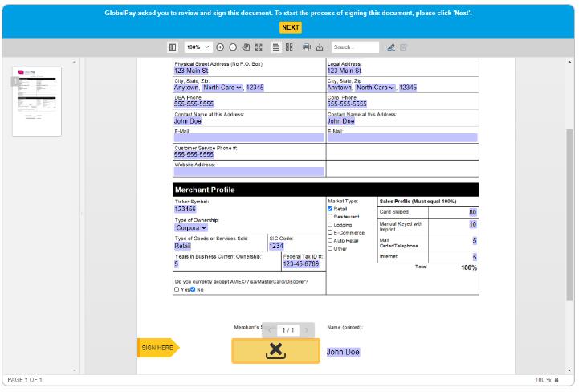This screenshot has width=579, height=392.
Task: Edit the SIC Code field 1234
Action: [x=276, y=246]
